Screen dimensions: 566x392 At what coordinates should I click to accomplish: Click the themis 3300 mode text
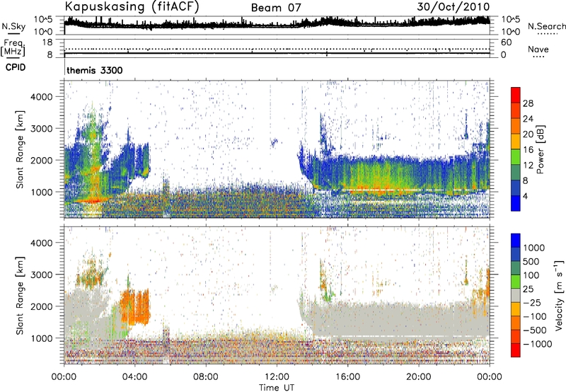(95, 70)
